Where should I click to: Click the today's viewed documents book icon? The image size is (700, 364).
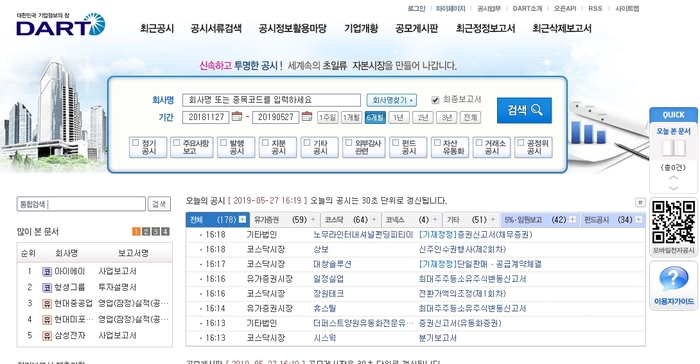click(x=673, y=148)
